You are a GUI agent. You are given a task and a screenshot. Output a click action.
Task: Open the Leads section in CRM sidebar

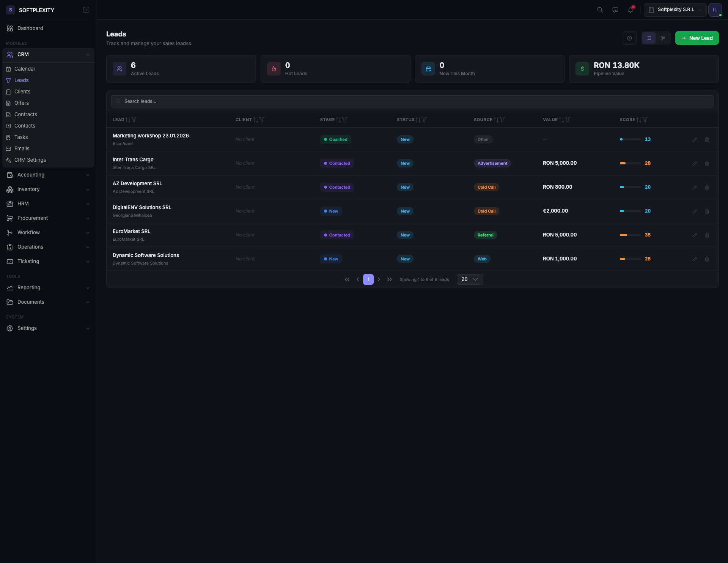[22, 80]
